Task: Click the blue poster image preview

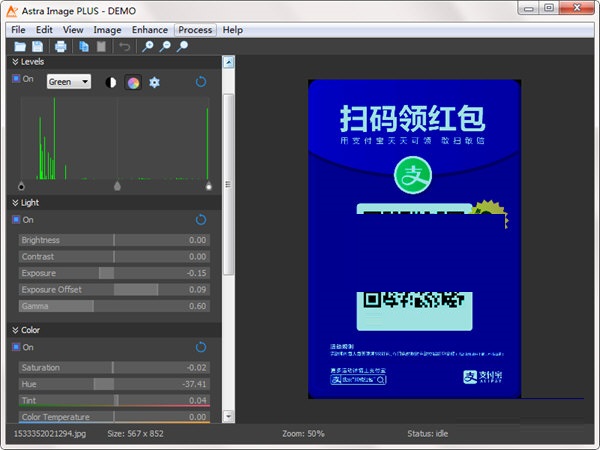Action: (x=414, y=239)
